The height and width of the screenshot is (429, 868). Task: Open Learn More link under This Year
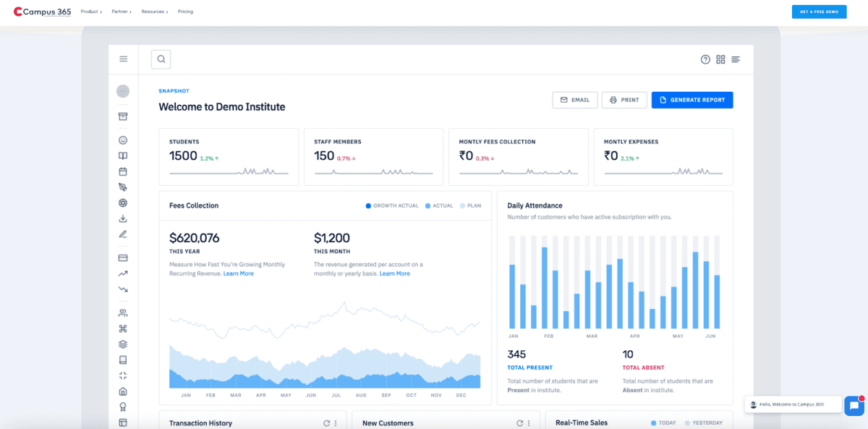(x=239, y=273)
